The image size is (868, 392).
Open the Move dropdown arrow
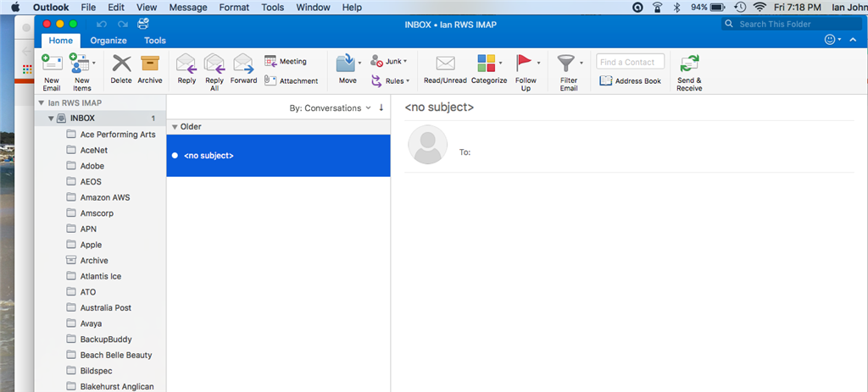[x=359, y=63]
